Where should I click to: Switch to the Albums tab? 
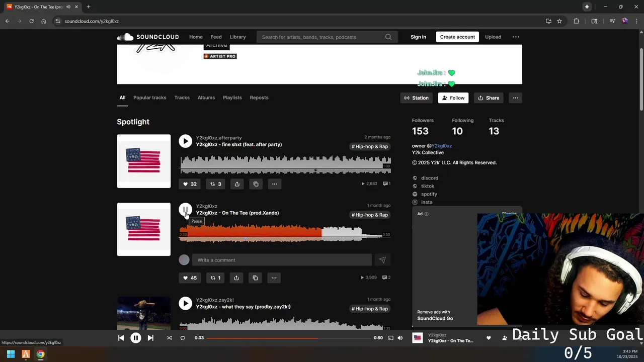(206, 98)
